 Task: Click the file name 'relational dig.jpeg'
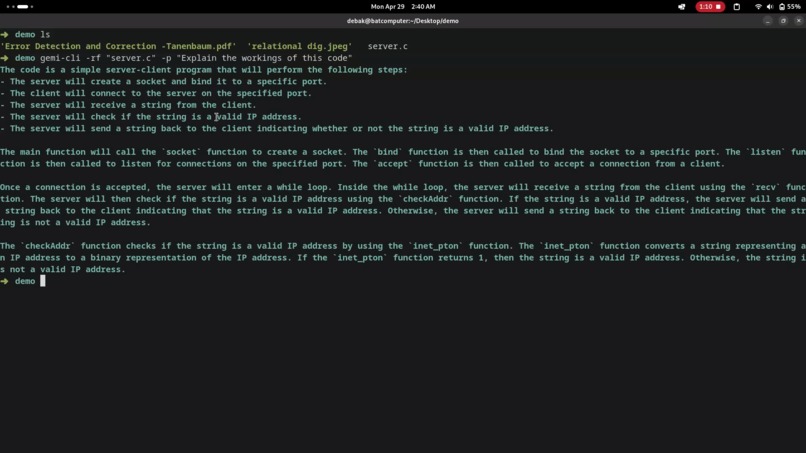(300, 46)
